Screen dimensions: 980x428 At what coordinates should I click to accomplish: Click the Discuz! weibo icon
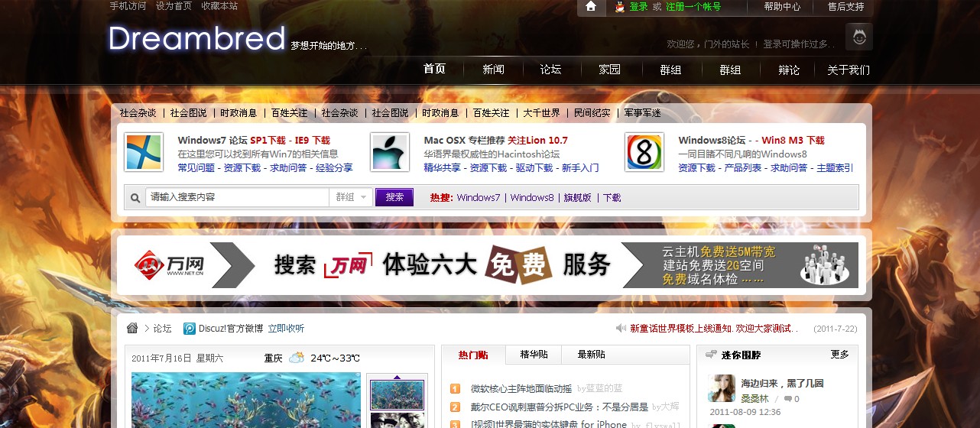coord(189,329)
